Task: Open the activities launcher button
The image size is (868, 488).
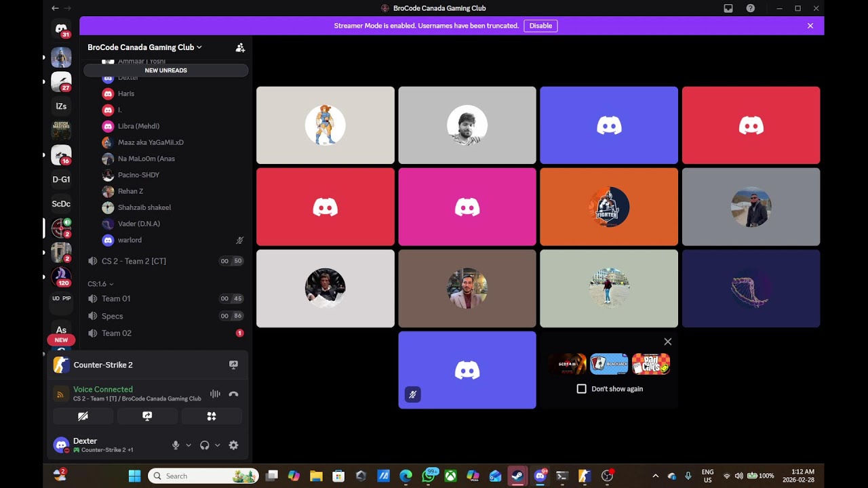Action: click(212, 416)
